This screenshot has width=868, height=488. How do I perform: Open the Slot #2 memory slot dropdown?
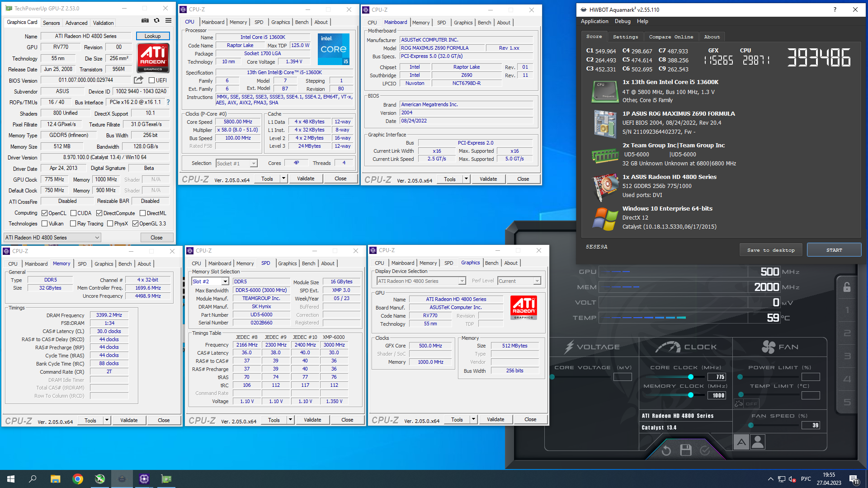coord(210,282)
